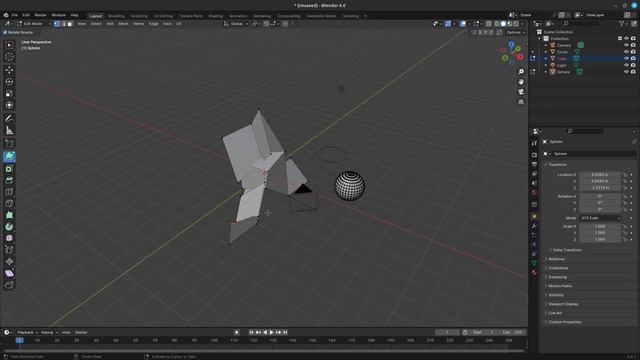Select the Bevel tool
The height and width of the screenshot is (360, 640).
click(9, 180)
